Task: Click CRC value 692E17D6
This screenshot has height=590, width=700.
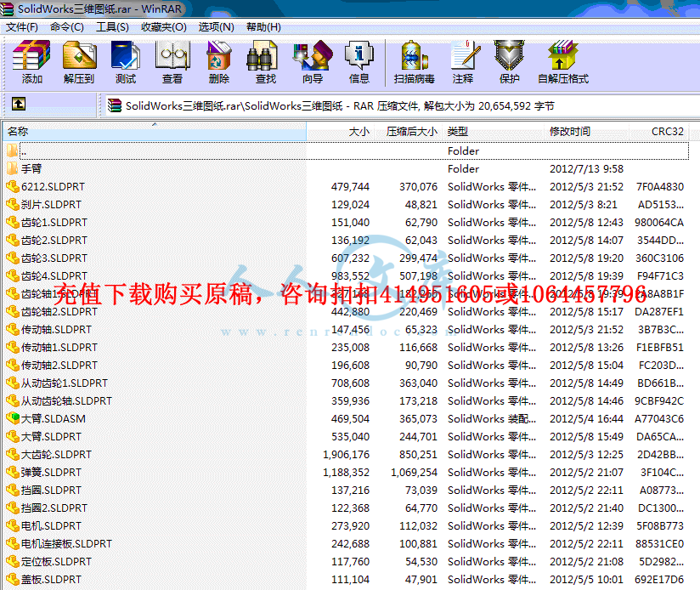Action: coord(659,580)
